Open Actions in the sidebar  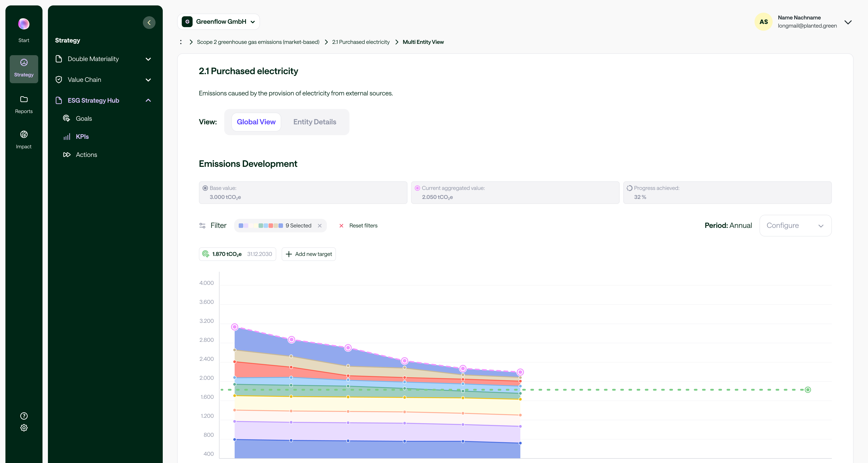pyautogui.click(x=86, y=155)
